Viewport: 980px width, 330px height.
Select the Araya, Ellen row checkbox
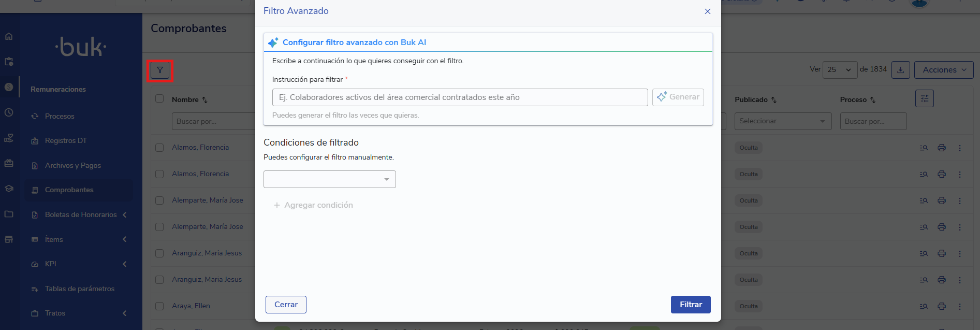[x=159, y=306]
